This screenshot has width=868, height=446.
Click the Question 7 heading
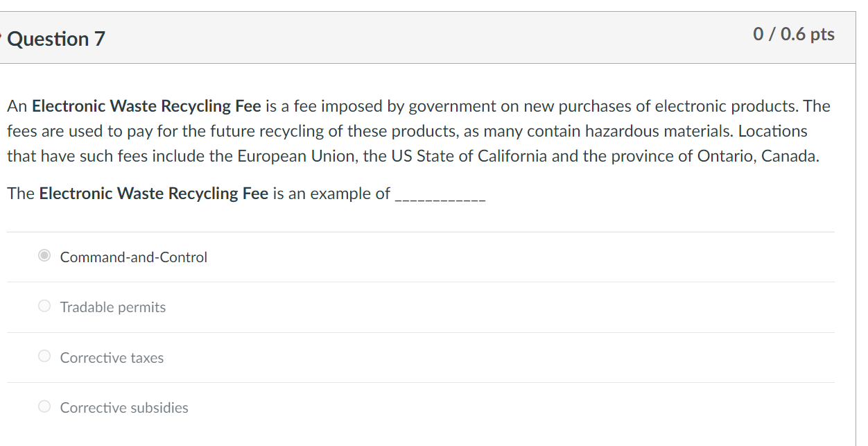click(x=55, y=38)
